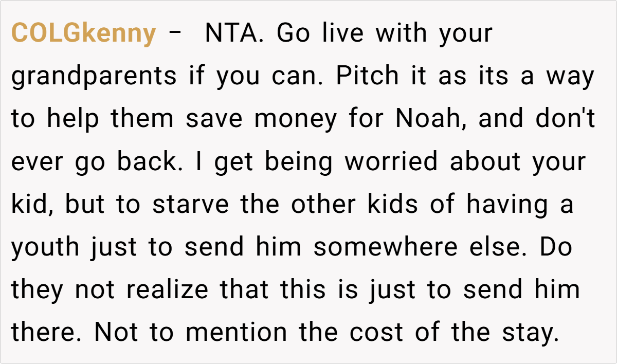This screenshot has height=364, width=617.
Task: Click the COLGkenny username link
Action: click(x=84, y=34)
